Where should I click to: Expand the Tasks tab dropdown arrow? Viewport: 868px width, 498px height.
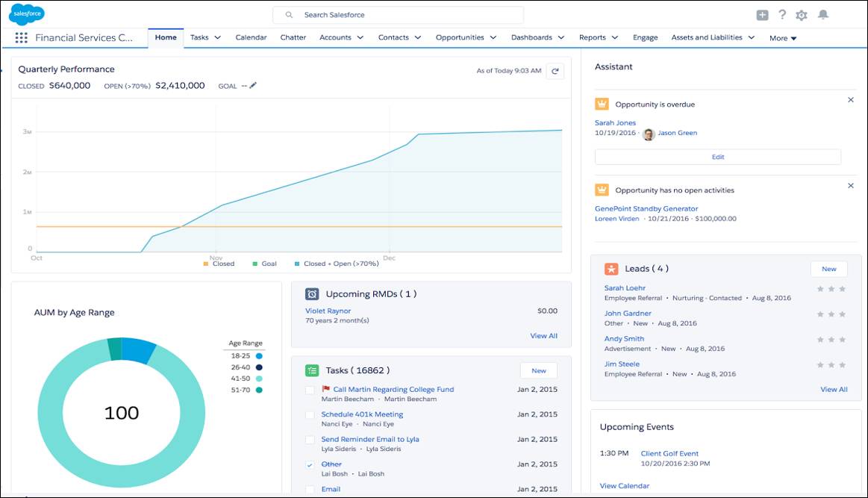217,37
